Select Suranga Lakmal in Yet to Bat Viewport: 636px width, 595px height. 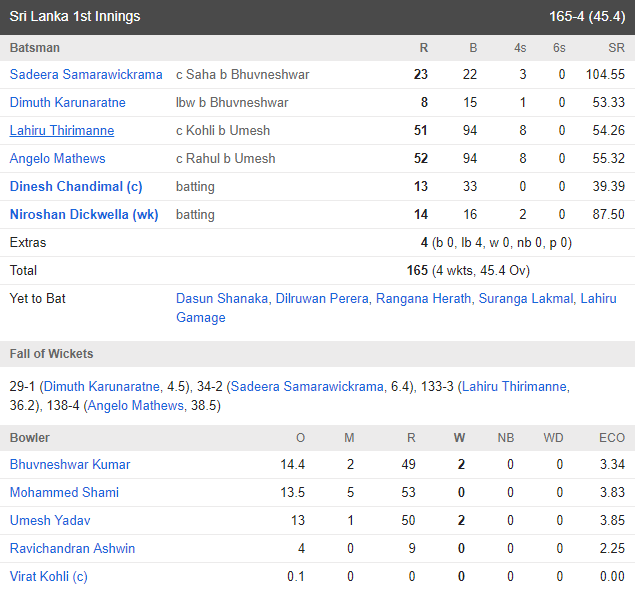[526, 299]
